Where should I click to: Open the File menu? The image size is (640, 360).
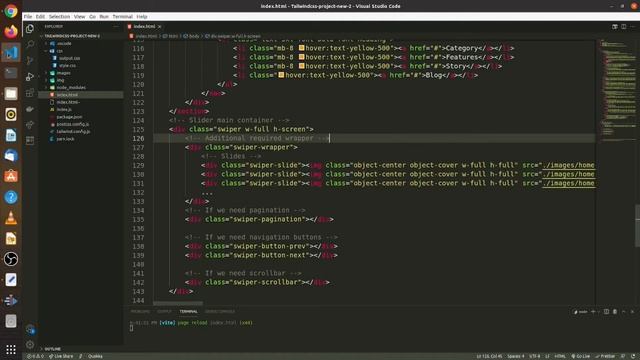tap(28, 17)
